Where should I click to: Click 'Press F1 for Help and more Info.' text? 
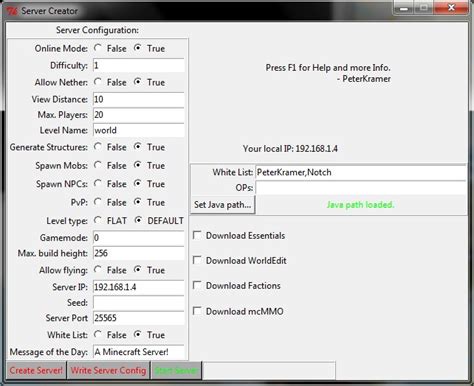(x=328, y=68)
